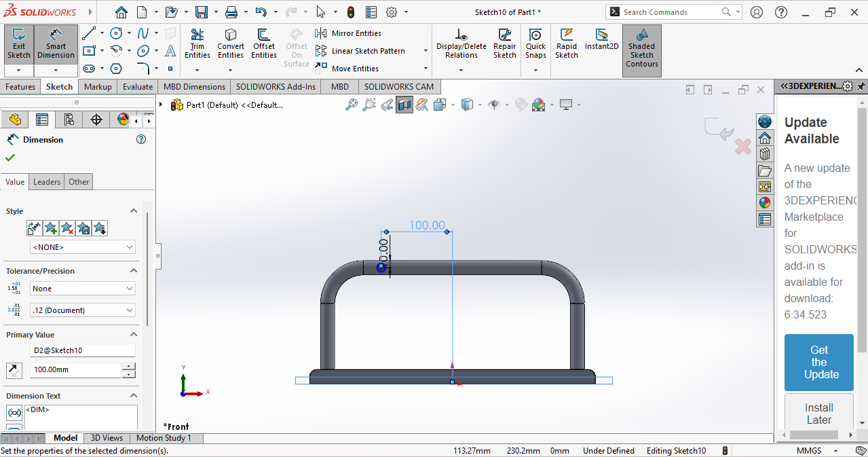Switch to the Evaluate tab
Image resolution: width=868 pixels, height=457 pixels.
138,87
